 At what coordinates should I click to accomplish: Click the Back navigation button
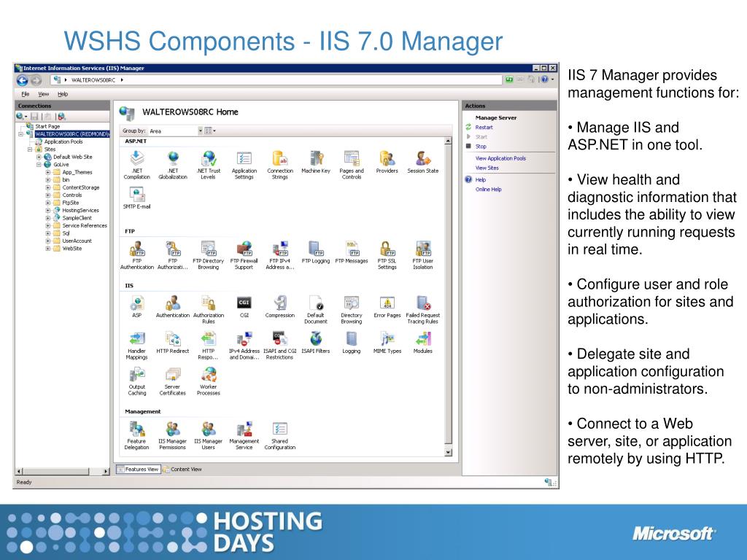(23, 80)
